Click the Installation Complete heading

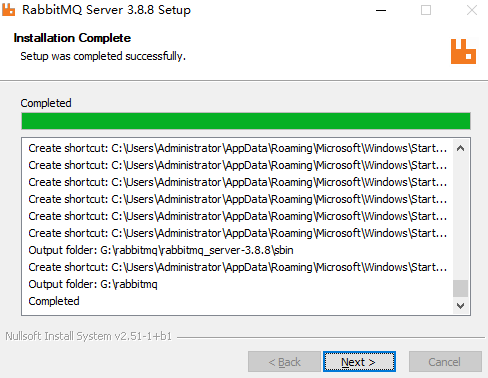click(x=72, y=38)
